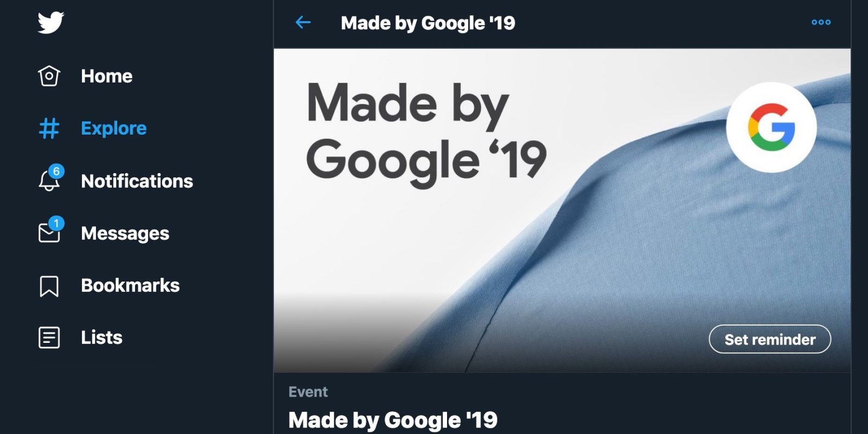This screenshot has height=434, width=868.
Task: Select the Home text label in sidebar
Action: click(106, 76)
